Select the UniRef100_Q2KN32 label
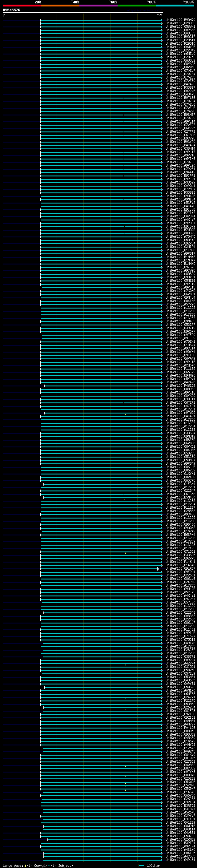The height and width of the screenshot is (868, 197). coord(180,839)
